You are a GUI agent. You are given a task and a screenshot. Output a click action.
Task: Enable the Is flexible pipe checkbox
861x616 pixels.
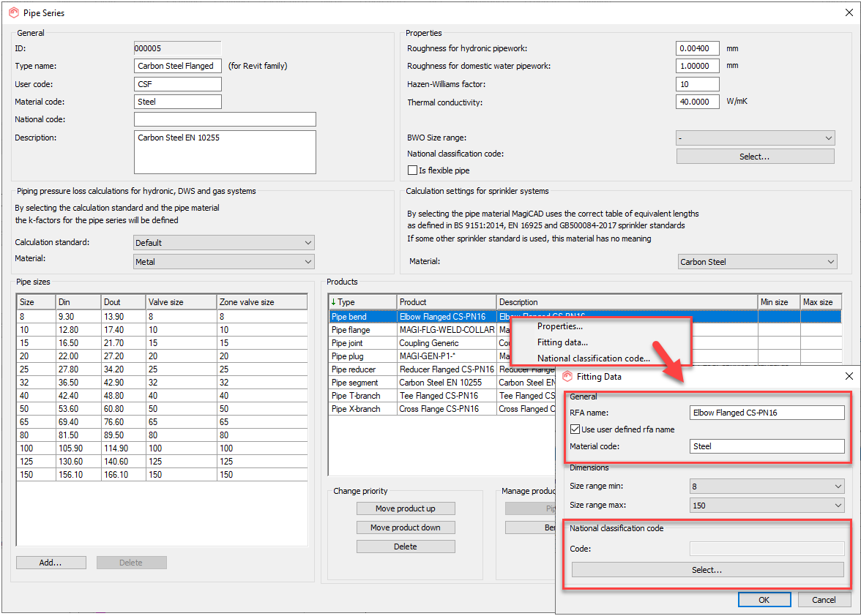coord(412,170)
